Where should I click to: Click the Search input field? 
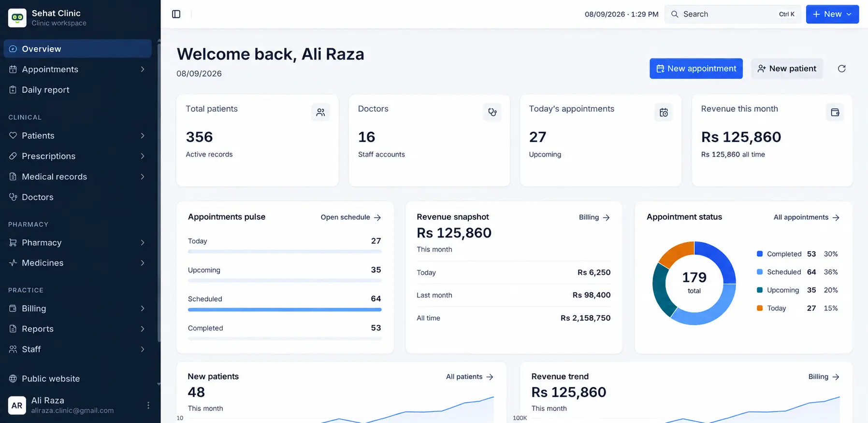point(733,14)
